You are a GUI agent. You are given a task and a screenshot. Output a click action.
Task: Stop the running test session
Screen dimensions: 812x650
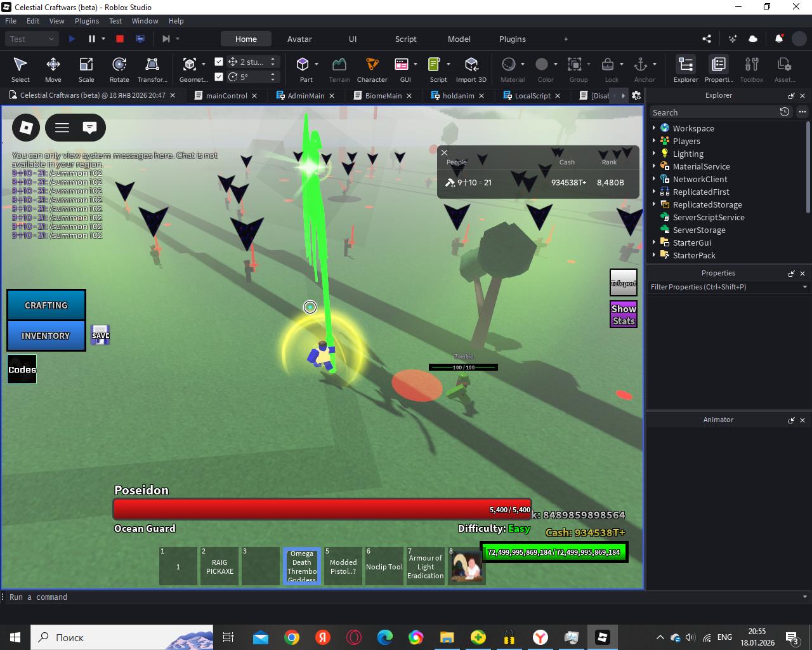(120, 39)
